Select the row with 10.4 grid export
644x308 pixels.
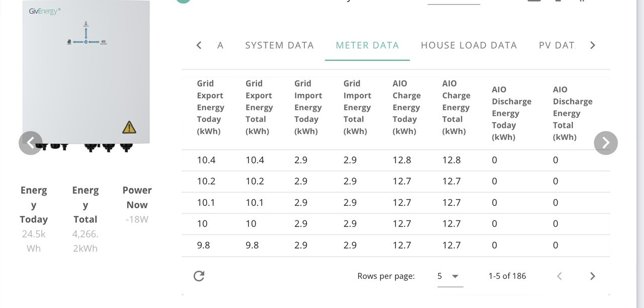(395, 160)
